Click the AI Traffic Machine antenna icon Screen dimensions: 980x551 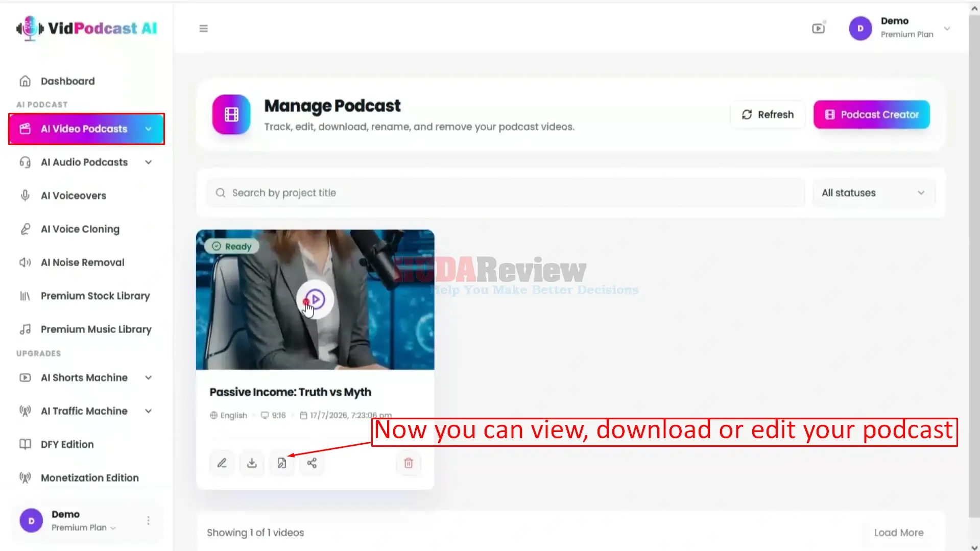click(25, 411)
